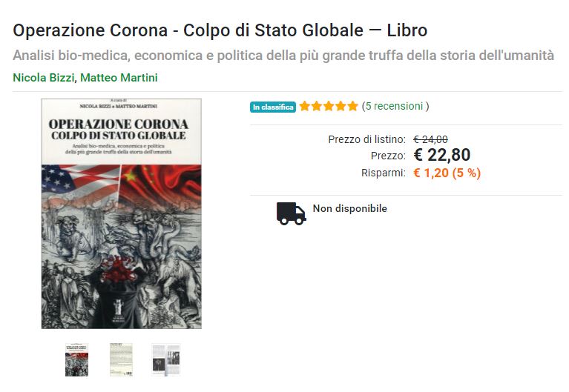Click the 'Analisi bio-medica' subtitle text

click(283, 56)
